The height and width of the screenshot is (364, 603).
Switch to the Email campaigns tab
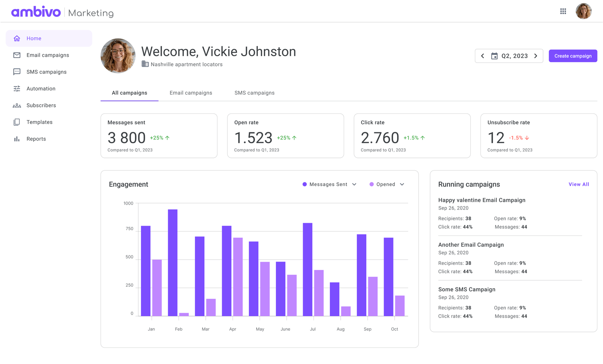pos(191,93)
